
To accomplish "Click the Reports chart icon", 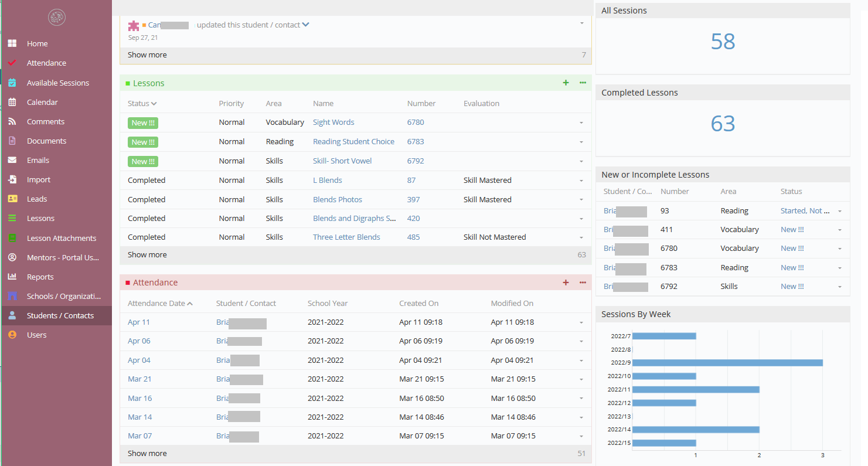I will tap(12, 277).
